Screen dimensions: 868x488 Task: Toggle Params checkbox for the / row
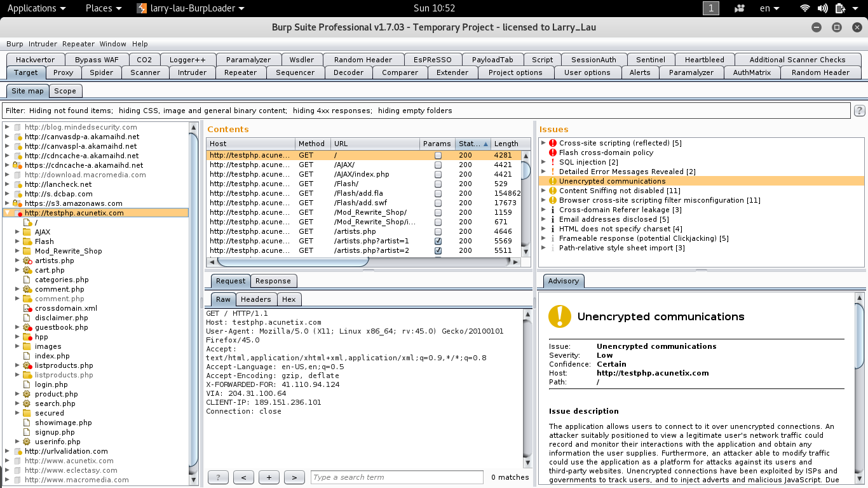[x=438, y=156]
